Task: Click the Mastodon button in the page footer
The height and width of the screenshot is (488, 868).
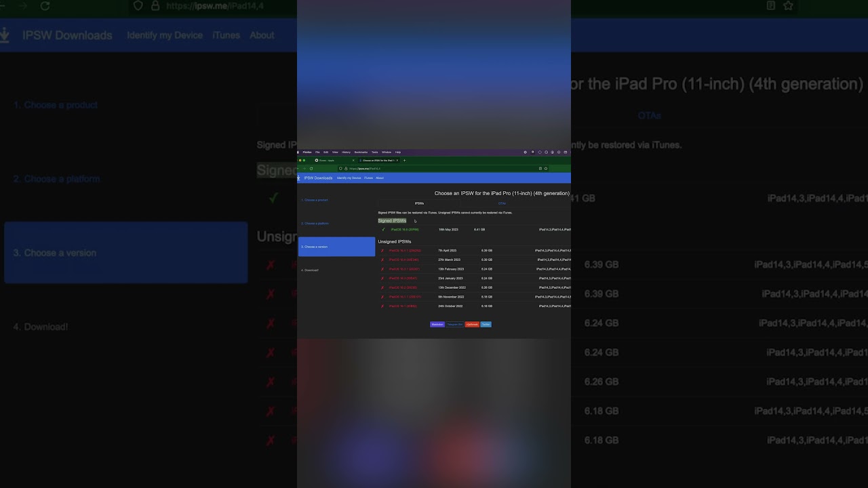Action: 437,325
